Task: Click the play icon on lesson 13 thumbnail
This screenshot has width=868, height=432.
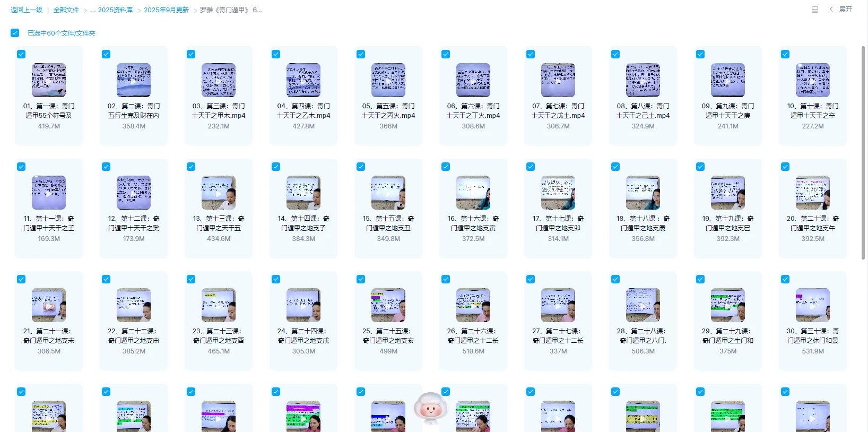Action: point(219,193)
